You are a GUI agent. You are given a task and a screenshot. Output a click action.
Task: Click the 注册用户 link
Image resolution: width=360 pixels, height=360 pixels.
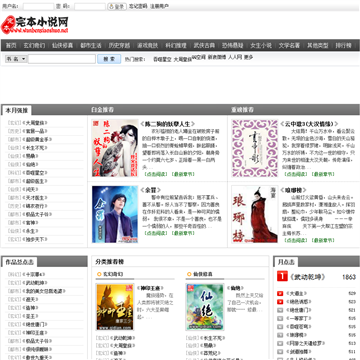159,6
